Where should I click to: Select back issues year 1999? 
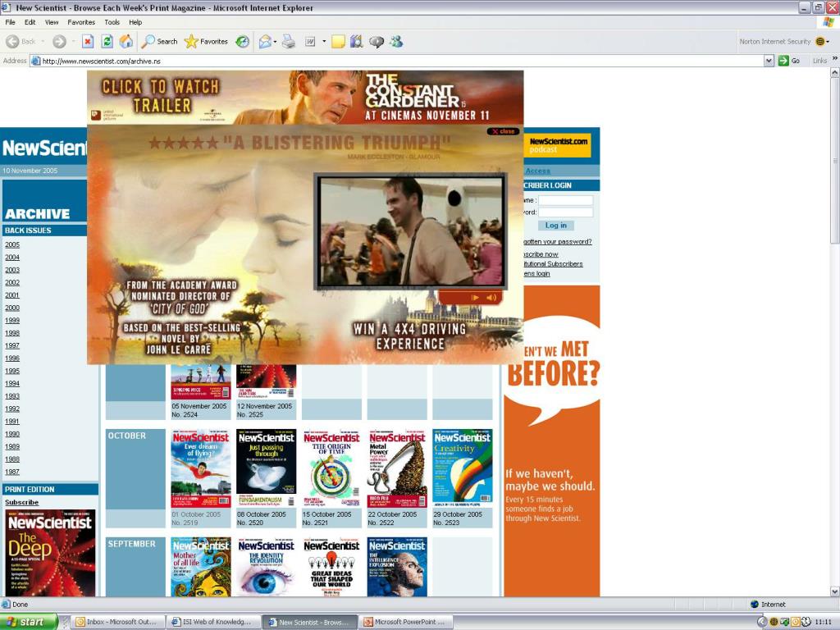(12, 321)
